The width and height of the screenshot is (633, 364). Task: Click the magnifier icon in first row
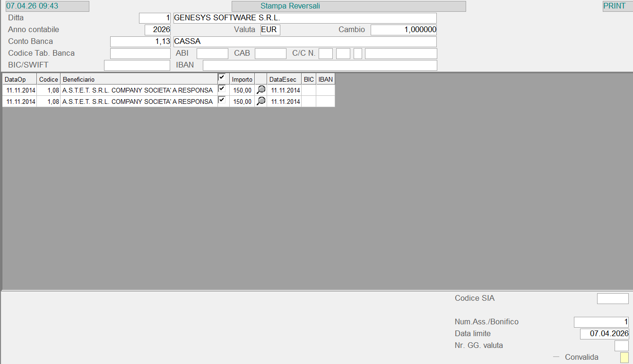click(260, 90)
